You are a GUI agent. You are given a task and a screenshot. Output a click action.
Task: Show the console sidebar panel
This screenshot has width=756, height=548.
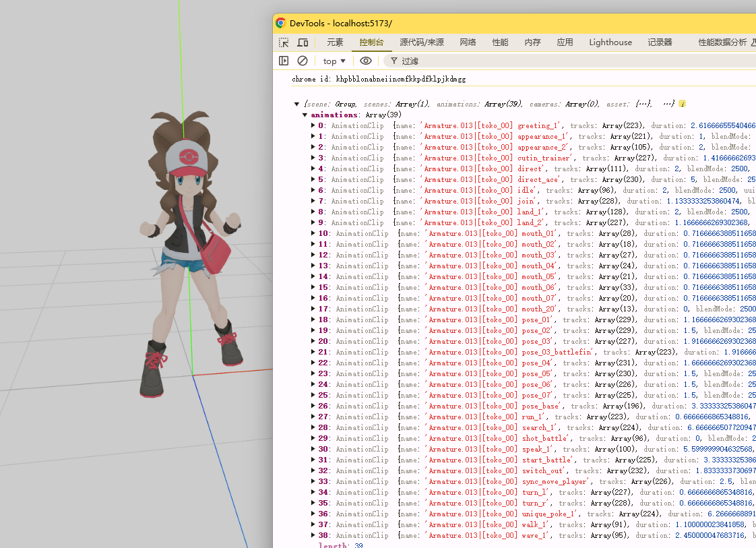pyautogui.click(x=284, y=61)
